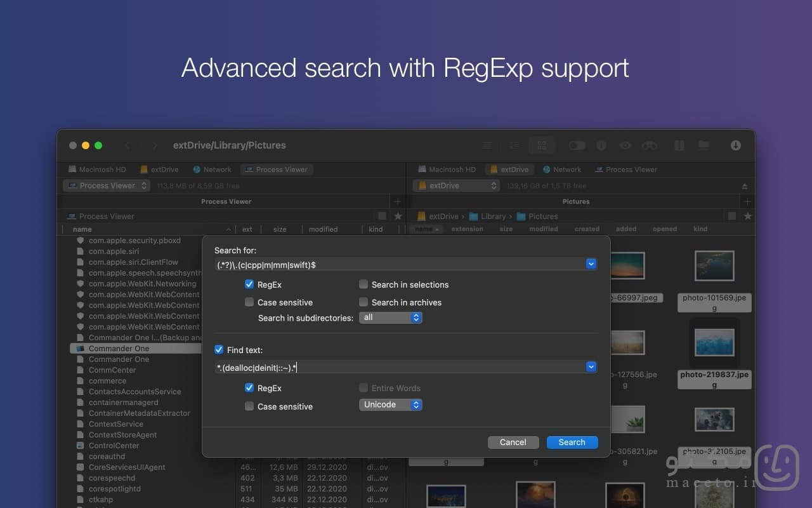Uncheck RegEx under Search for
The image size is (812, 508).
[x=249, y=284]
